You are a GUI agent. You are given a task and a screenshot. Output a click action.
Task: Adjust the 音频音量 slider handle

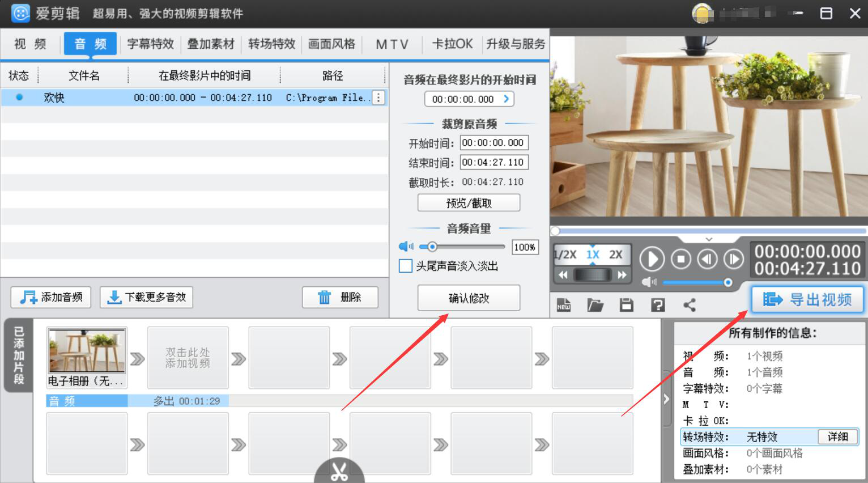coord(432,247)
